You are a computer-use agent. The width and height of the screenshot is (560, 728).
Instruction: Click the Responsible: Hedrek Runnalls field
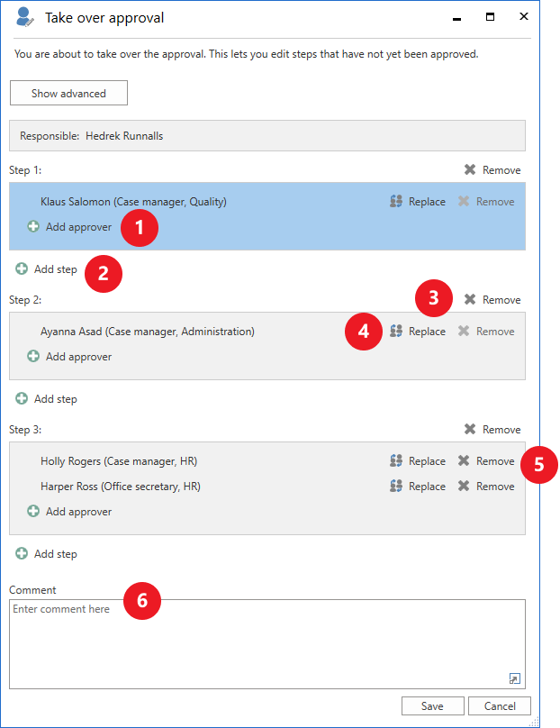pos(267,135)
